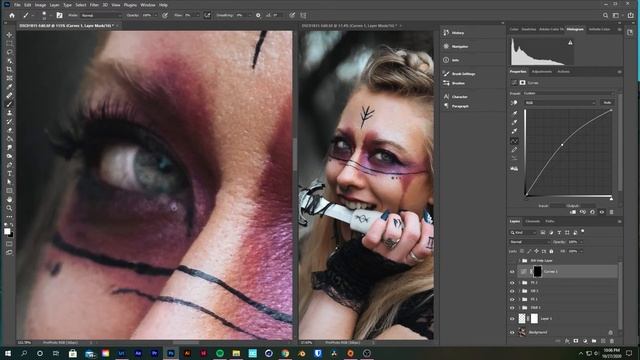Expand the FS 2 group

520,282
